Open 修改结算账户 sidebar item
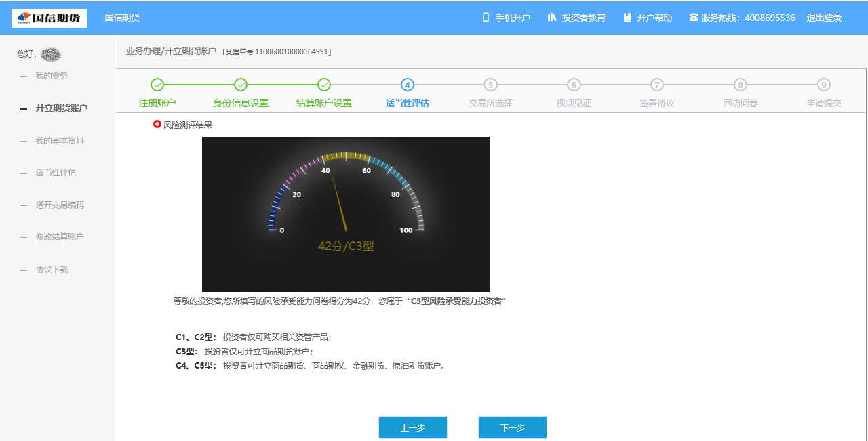The image size is (868, 441). click(x=60, y=237)
